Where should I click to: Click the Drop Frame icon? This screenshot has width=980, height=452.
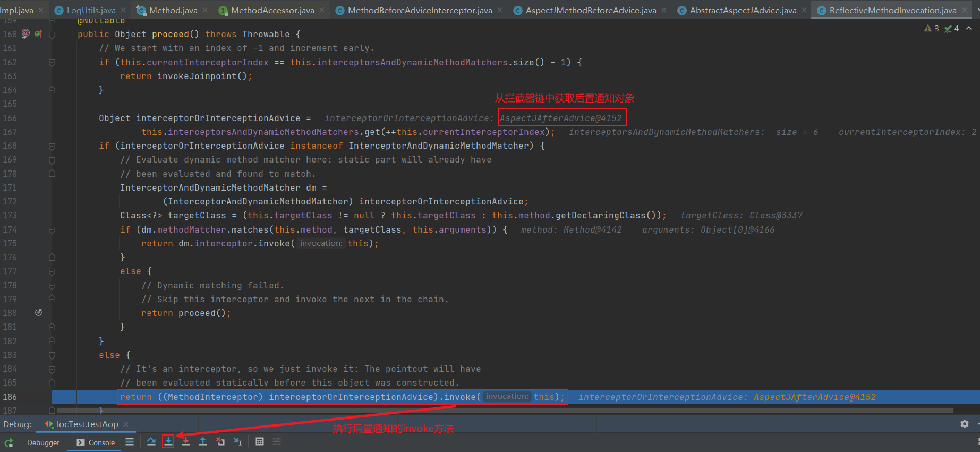tap(220, 441)
